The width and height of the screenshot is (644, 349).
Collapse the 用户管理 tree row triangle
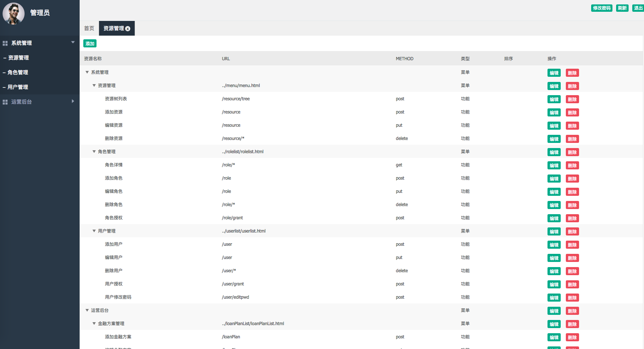click(x=94, y=231)
